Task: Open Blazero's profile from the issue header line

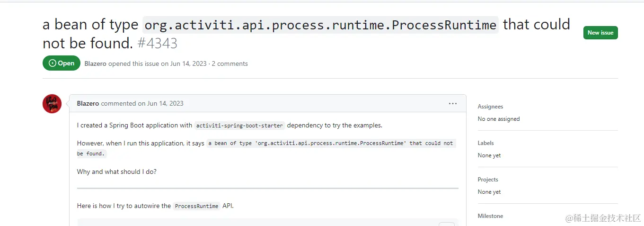Action: click(95, 63)
